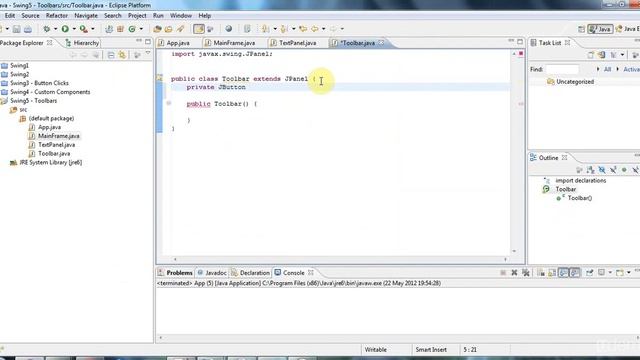Open the Javadoc tab
Viewport: 640px width, 360px height.
point(216,273)
